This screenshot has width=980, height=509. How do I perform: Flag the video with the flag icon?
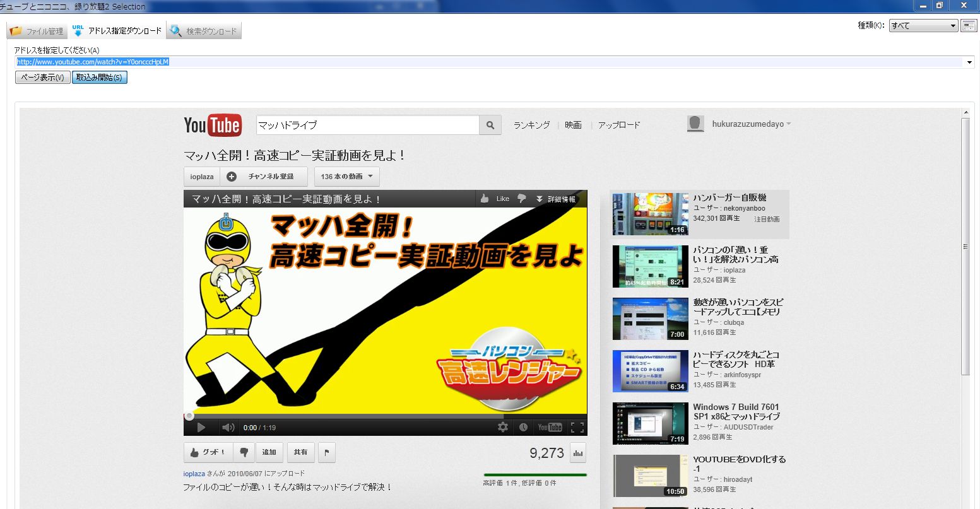[326, 452]
